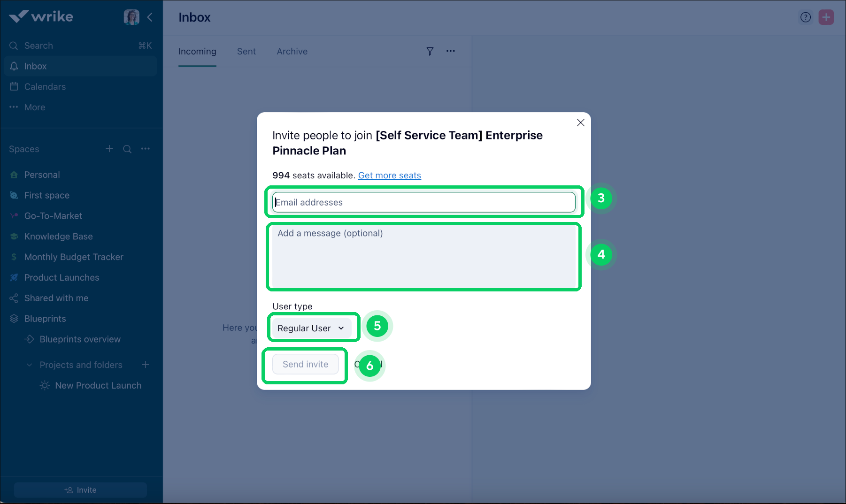Click the Send invite button
The image size is (846, 504).
tap(305, 364)
